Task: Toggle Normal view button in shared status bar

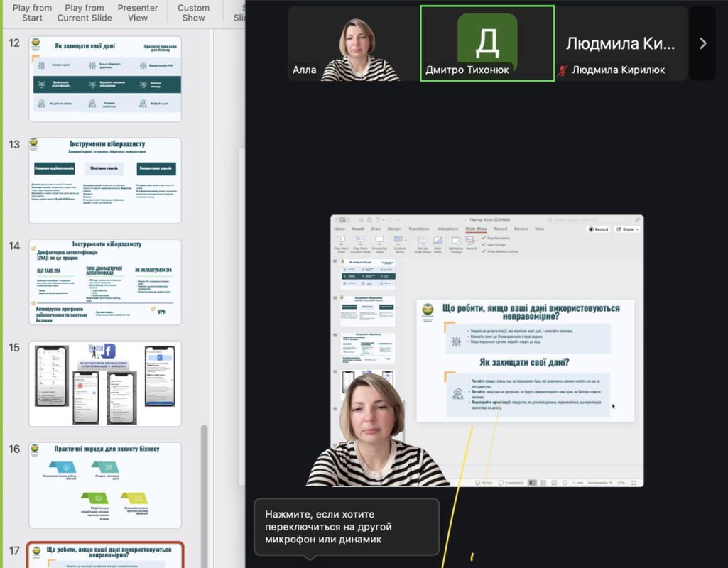Action: click(x=532, y=483)
